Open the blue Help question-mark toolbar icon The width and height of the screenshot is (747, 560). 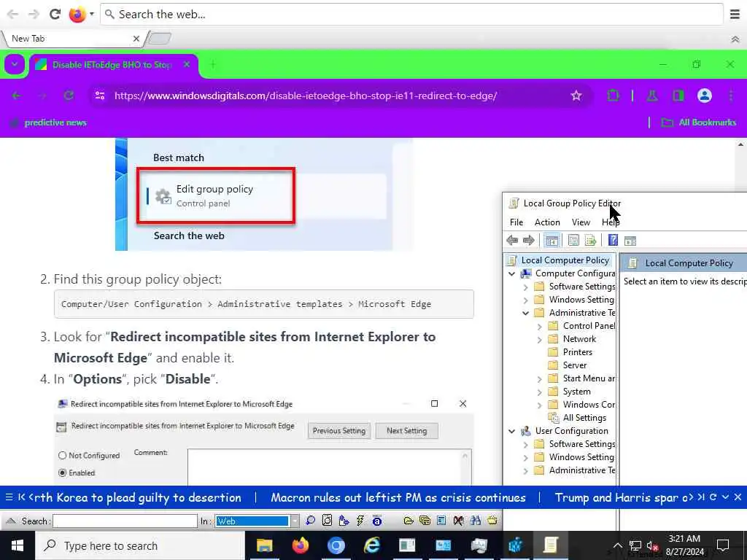coord(613,241)
